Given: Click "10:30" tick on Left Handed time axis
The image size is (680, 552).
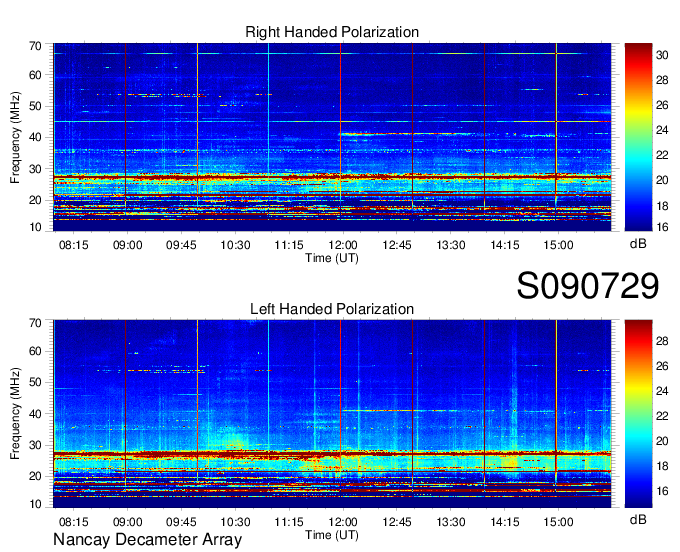Looking at the screenshot, I should (235, 522).
